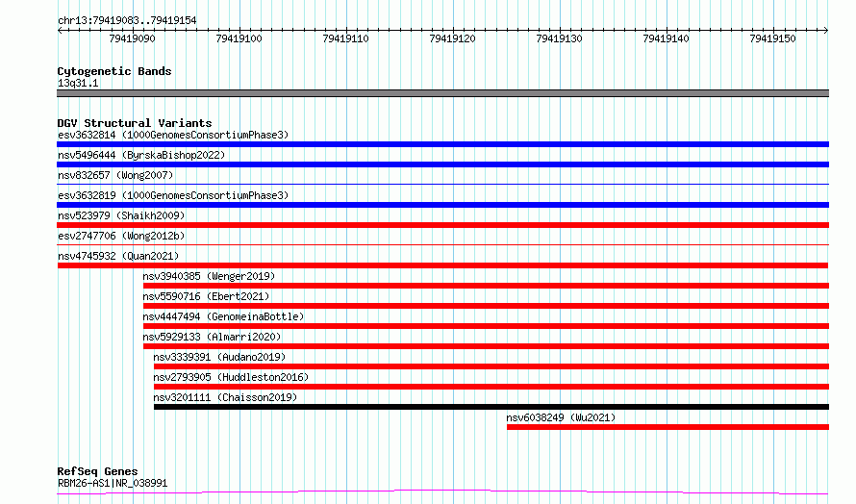Click the gray 13q31.1 cytogenetic band bar
Viewport: 856px width, 504px height.
pos(442,93)
